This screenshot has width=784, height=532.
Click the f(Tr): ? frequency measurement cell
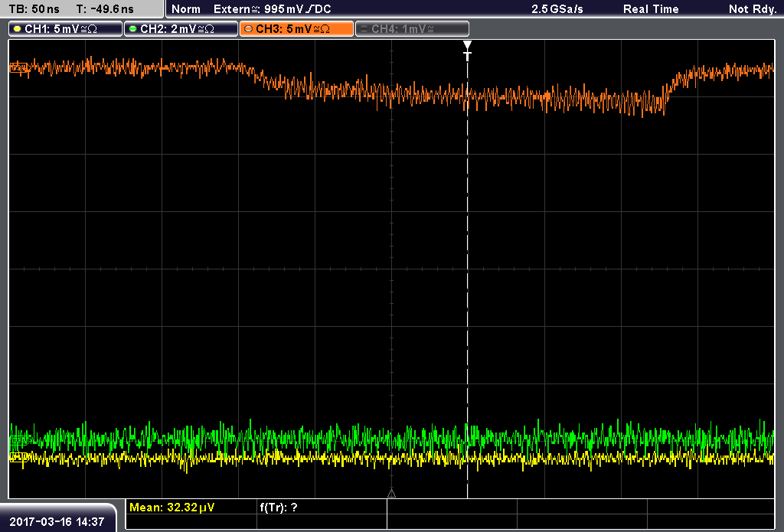click(x=322, y=507)
